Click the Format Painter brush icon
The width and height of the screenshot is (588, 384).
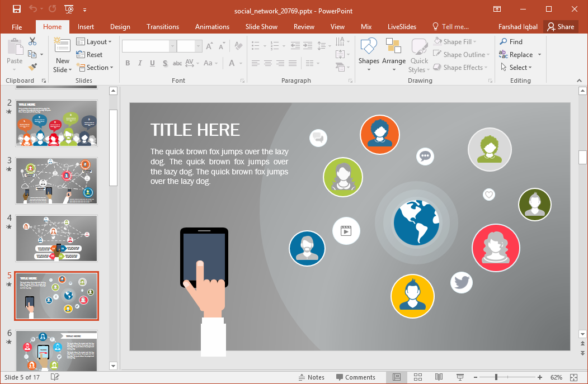tap(32, 67)
